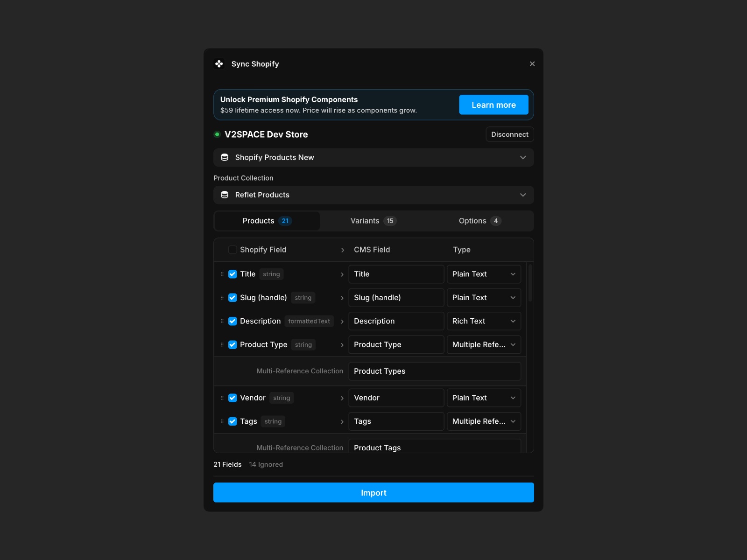Click the Sync Shopify plugin logo icon
Viewport: 747px width, 560px height.
tap(219, 64)
